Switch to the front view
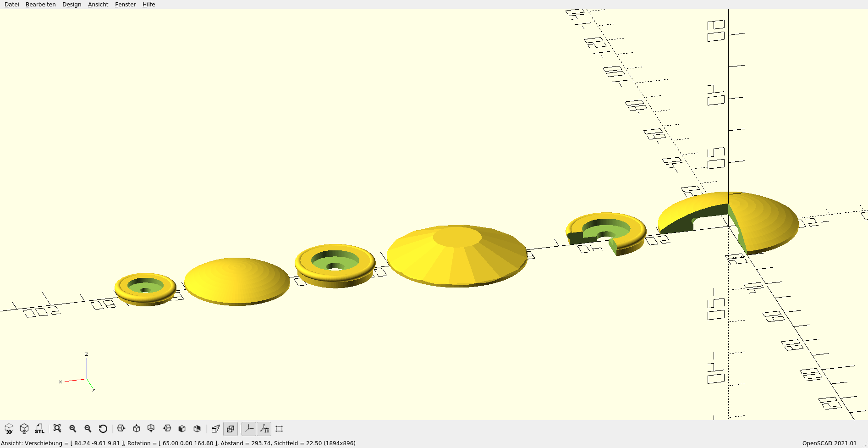868x448 pixels. click(182, 429)
